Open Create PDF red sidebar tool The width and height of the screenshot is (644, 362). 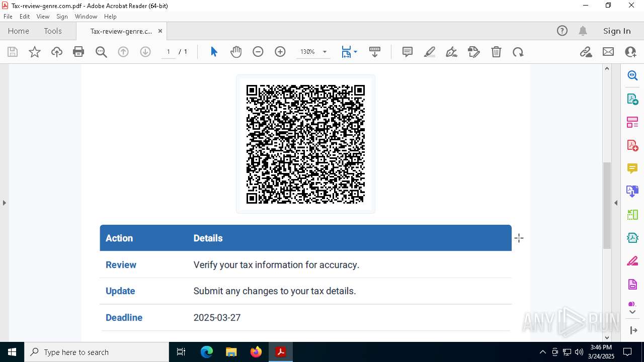tap(632, 145)
